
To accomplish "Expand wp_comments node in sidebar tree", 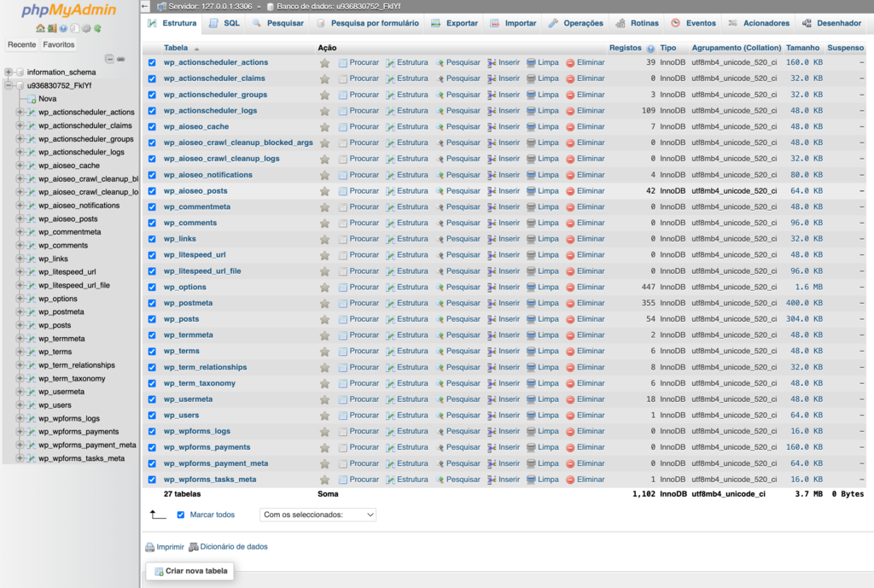I will tap(20, 245).
